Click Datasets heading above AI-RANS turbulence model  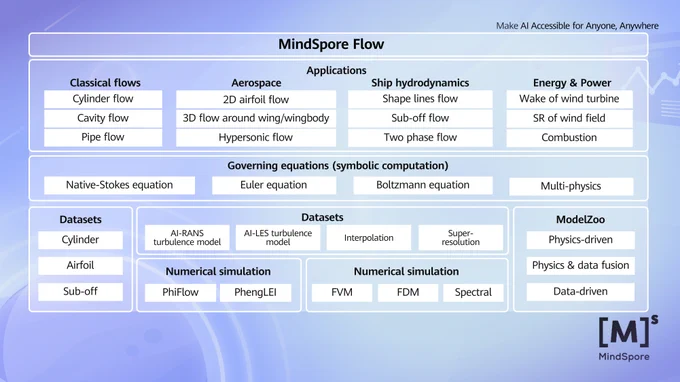click(x=322, y=217)
